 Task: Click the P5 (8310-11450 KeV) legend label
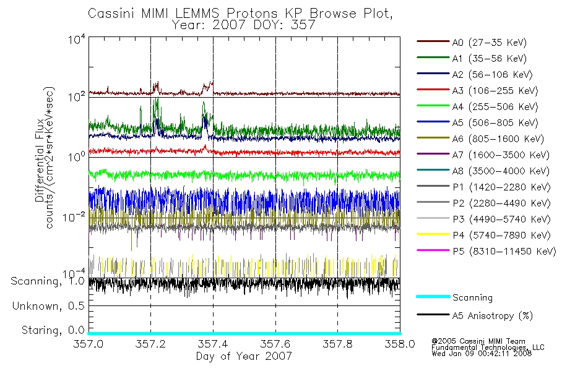pos(504,252)
